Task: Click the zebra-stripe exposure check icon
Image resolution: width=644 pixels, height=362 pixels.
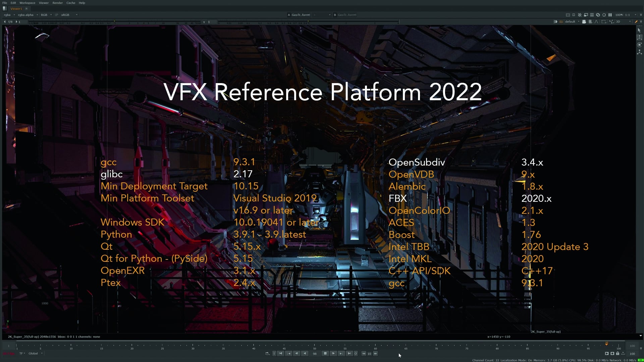Action: tap(580, 15)
